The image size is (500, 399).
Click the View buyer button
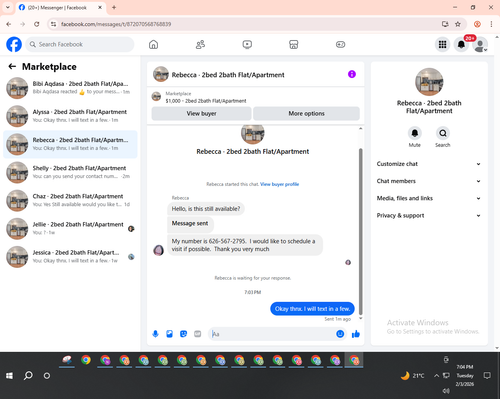pos(201,113)
